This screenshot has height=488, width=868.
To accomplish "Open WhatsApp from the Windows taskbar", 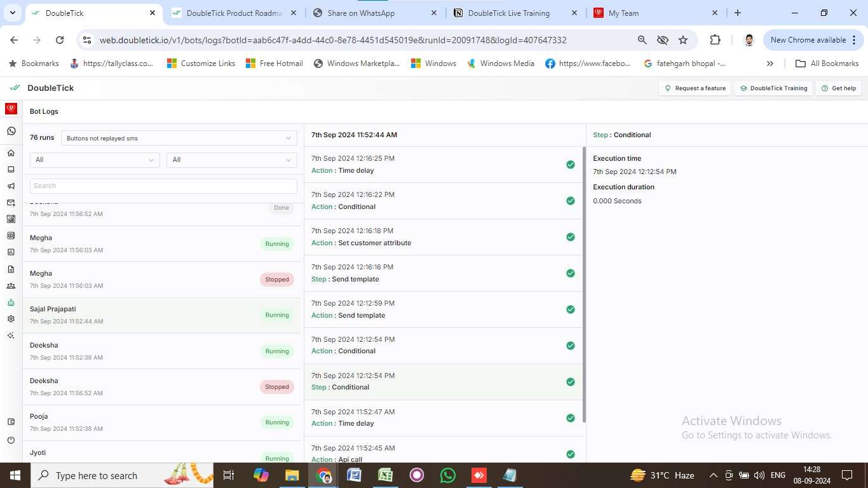I will click(448, 475).
